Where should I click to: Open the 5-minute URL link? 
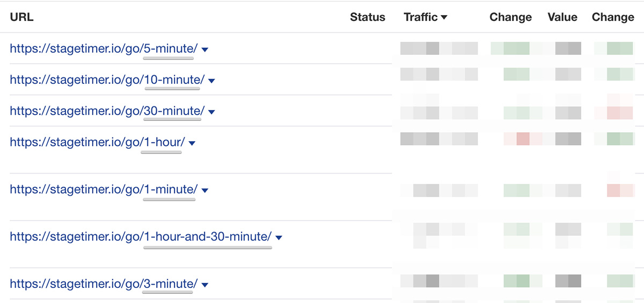[x=104, y=49]
